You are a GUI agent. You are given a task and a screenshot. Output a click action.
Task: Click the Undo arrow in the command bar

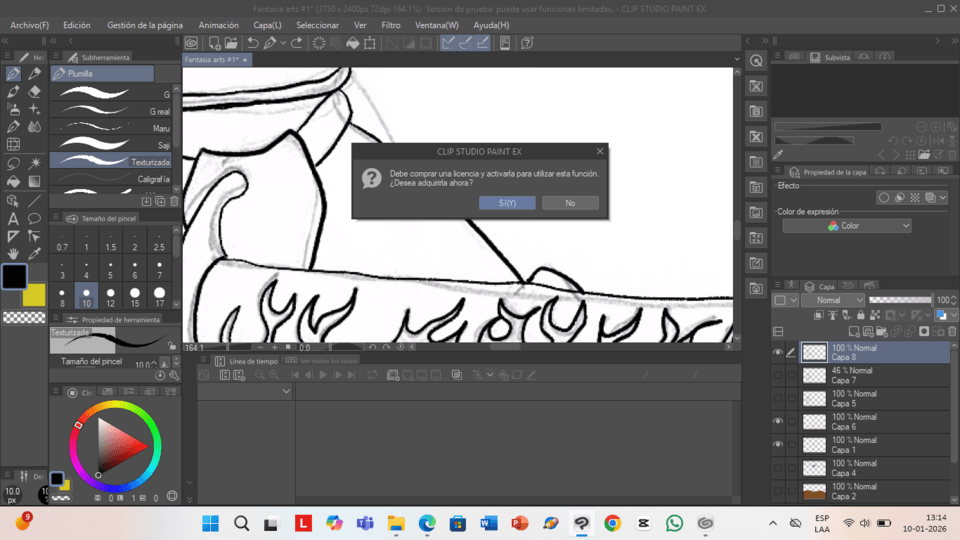253,43
